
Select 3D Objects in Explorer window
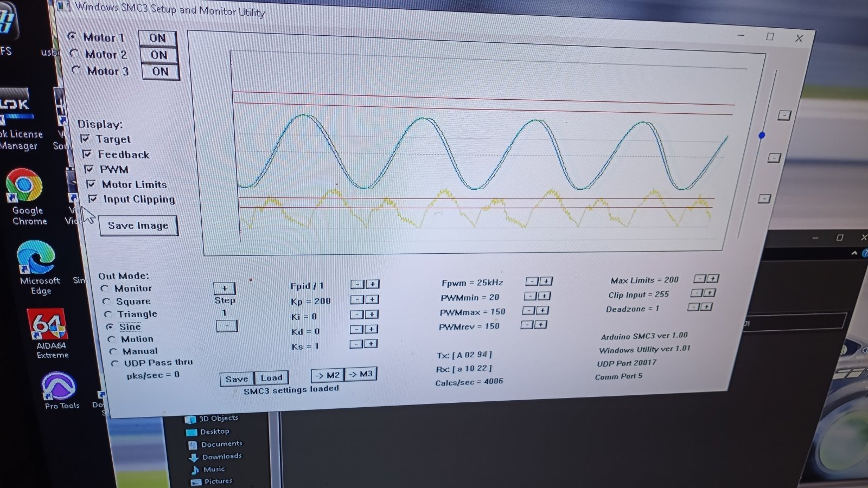(x=212, y=419)
